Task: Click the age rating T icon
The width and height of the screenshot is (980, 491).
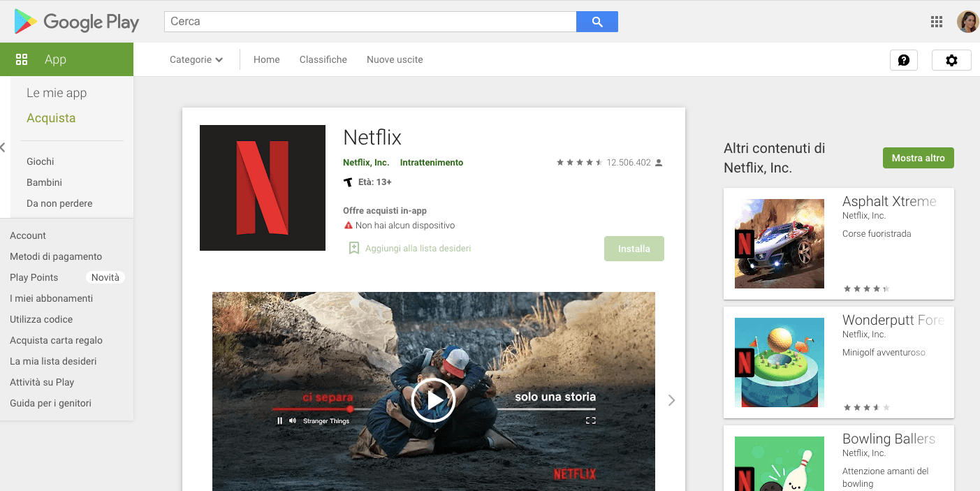Action: (348, 182)
